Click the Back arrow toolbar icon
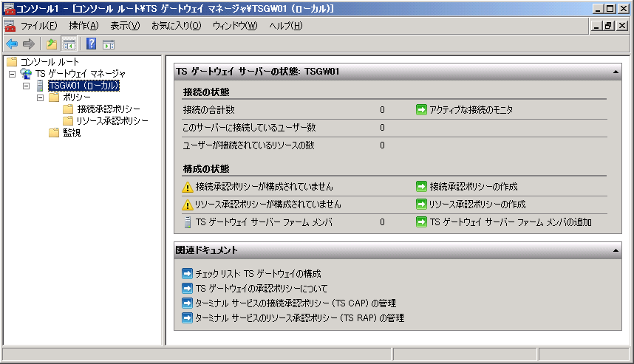The height and width of the screenshot is (364, 634). (x=12, y=44)
